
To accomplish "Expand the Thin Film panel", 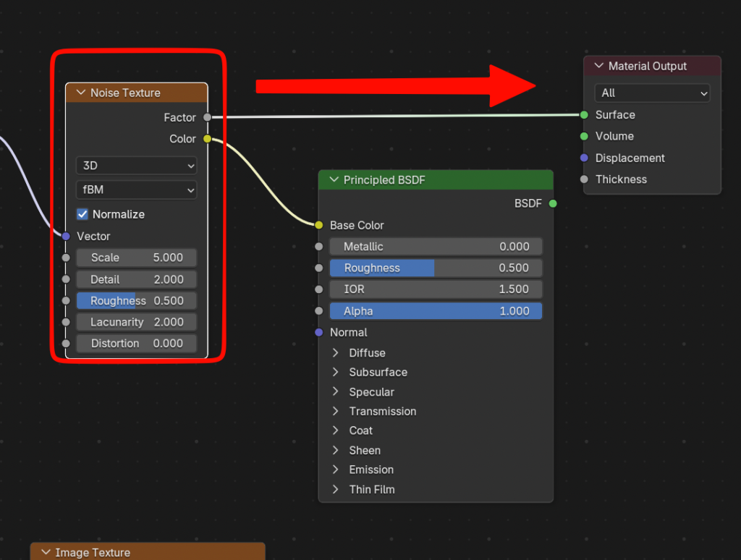I will pos(336,489).
